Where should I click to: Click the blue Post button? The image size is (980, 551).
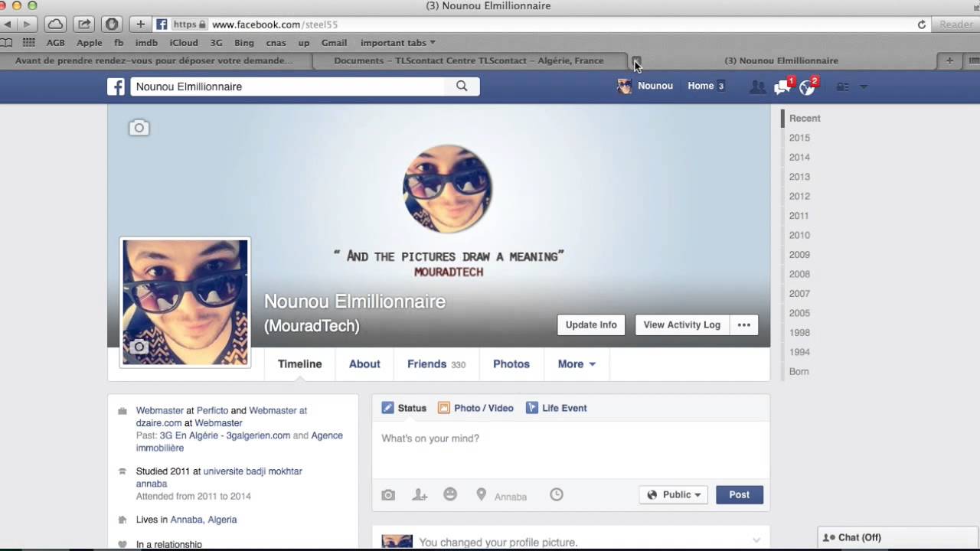pos(740,495)
